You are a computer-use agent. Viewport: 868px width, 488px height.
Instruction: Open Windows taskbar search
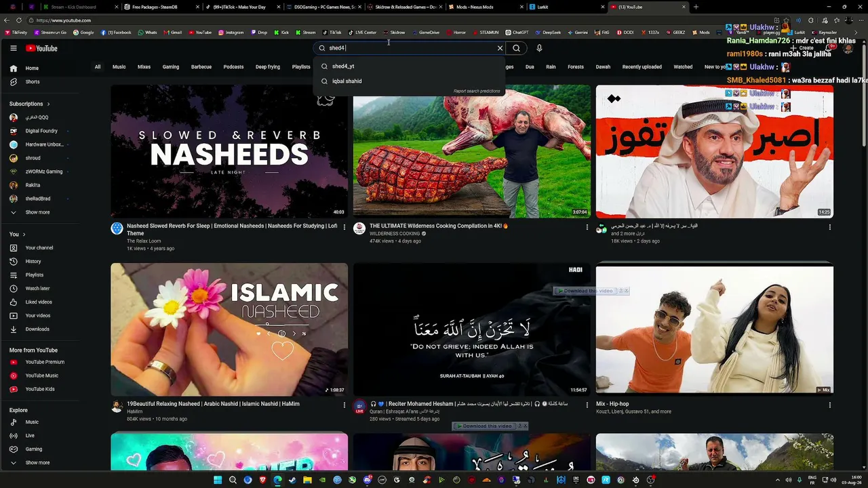(233, 481)
